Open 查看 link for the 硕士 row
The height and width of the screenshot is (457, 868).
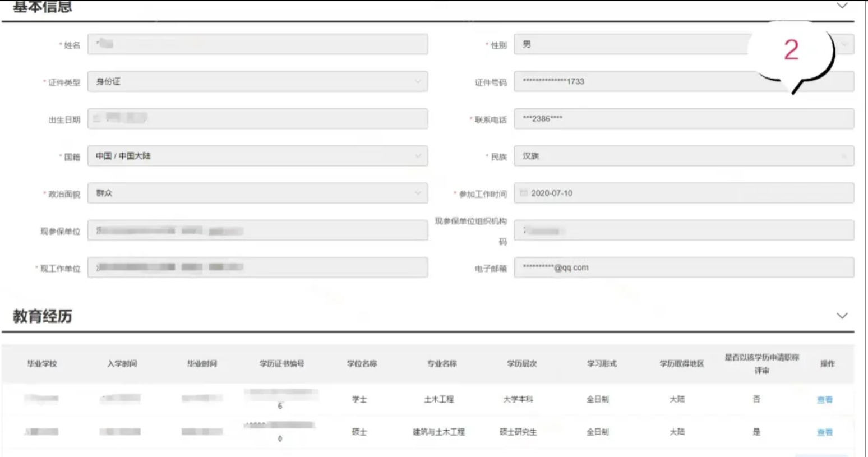824,432
